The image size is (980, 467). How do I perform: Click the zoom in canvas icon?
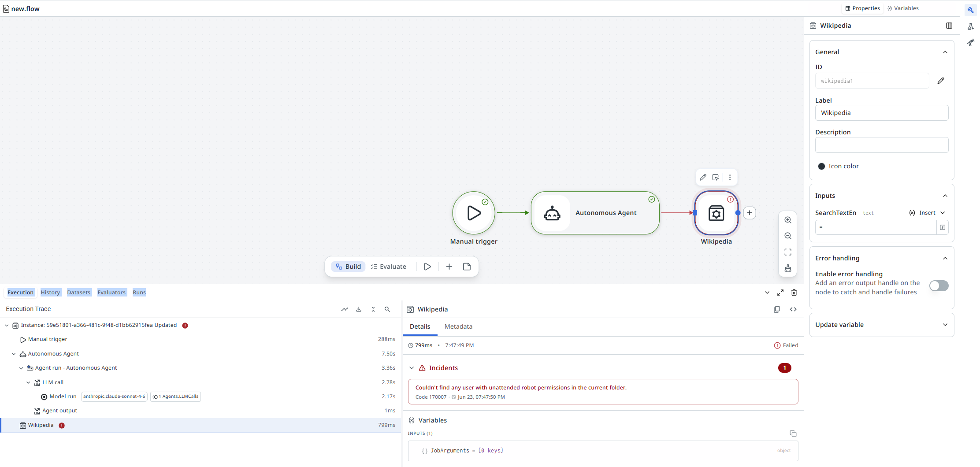(x=788, y=220)
